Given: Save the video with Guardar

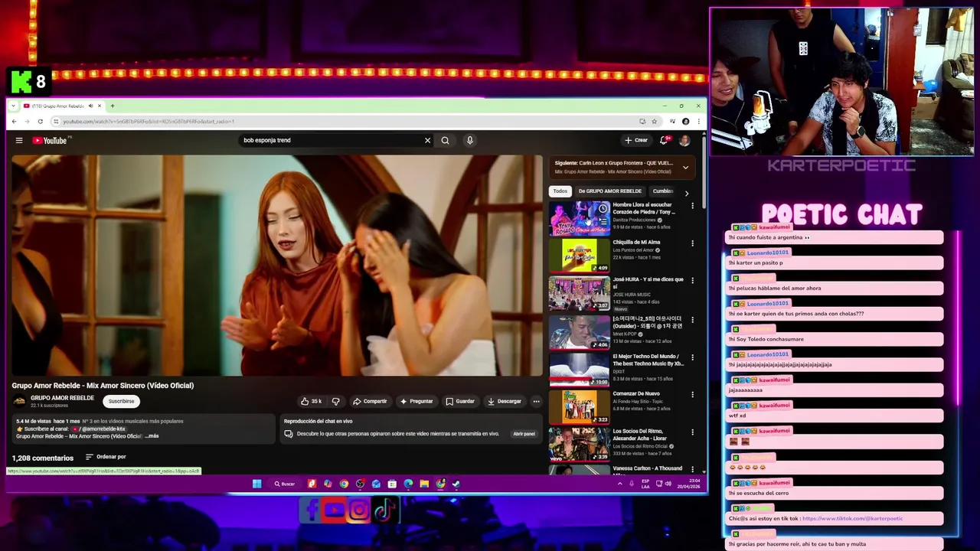Looking at the screenshot, I should pos(460,401).
